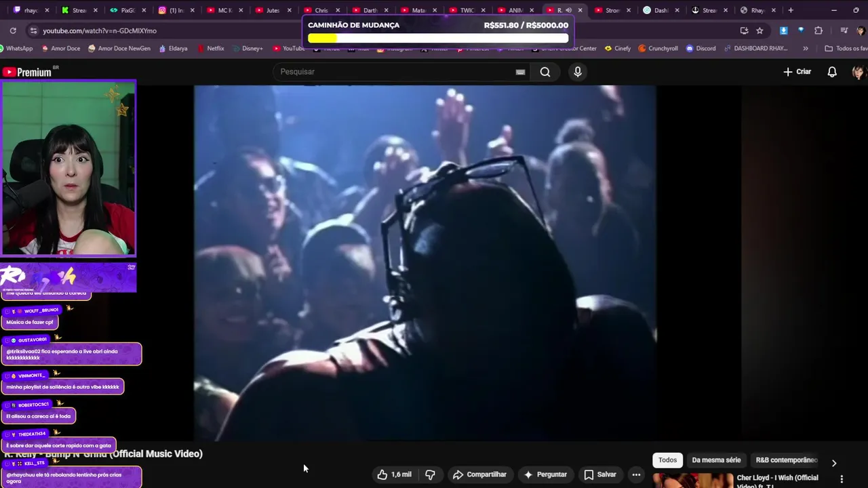Image resolution: width=868 pixels, height=488 pixels.
Task: Open the Criar create menu
Action: (797, 72)
